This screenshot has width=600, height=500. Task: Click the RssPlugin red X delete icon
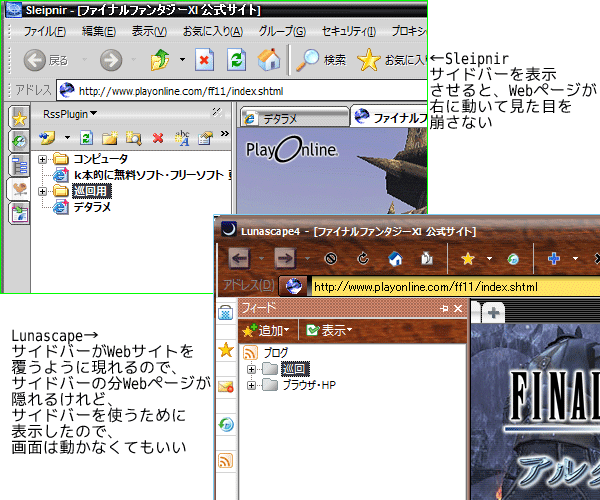coord(158,138)
